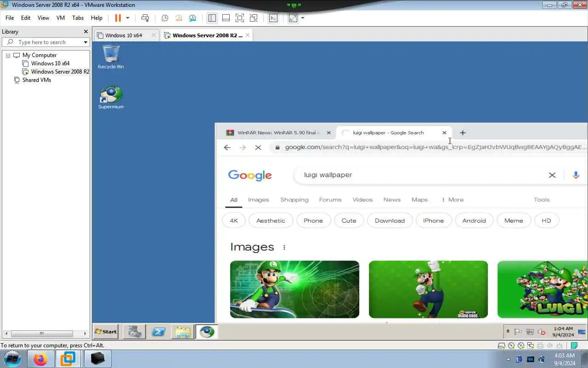Screen dimensions: 588x368
Task: Open the stretch display dropdown arrow
Action: pos(302,18)
